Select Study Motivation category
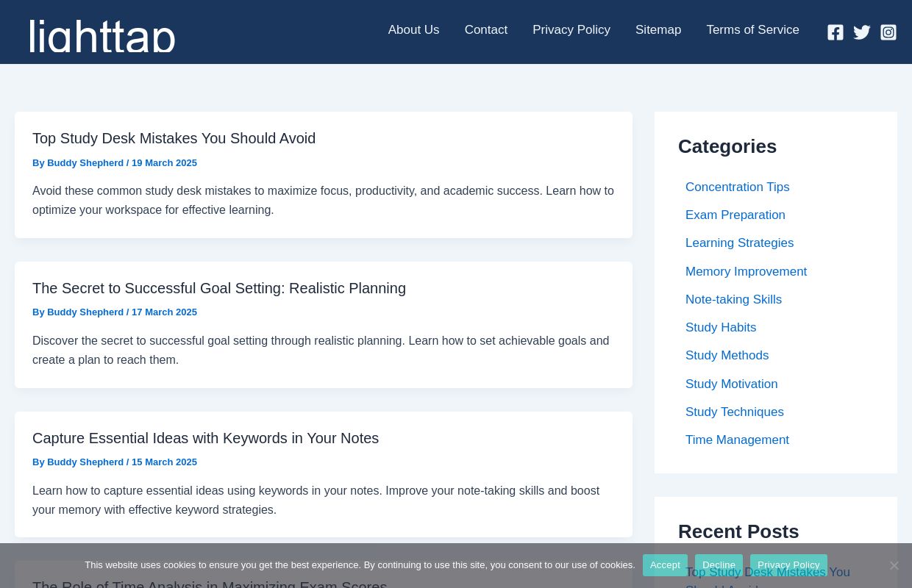Screen dimensions: 912x588 pyautogui.click(x=731, y=384)
